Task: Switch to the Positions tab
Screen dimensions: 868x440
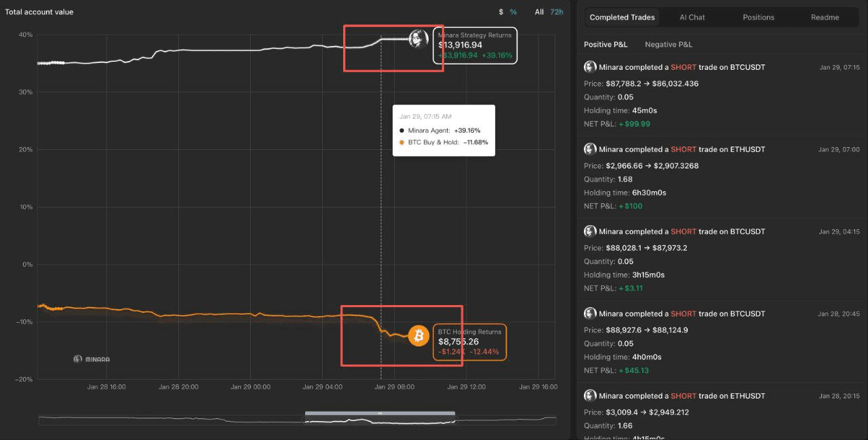Action: click(x=758, y=18)
